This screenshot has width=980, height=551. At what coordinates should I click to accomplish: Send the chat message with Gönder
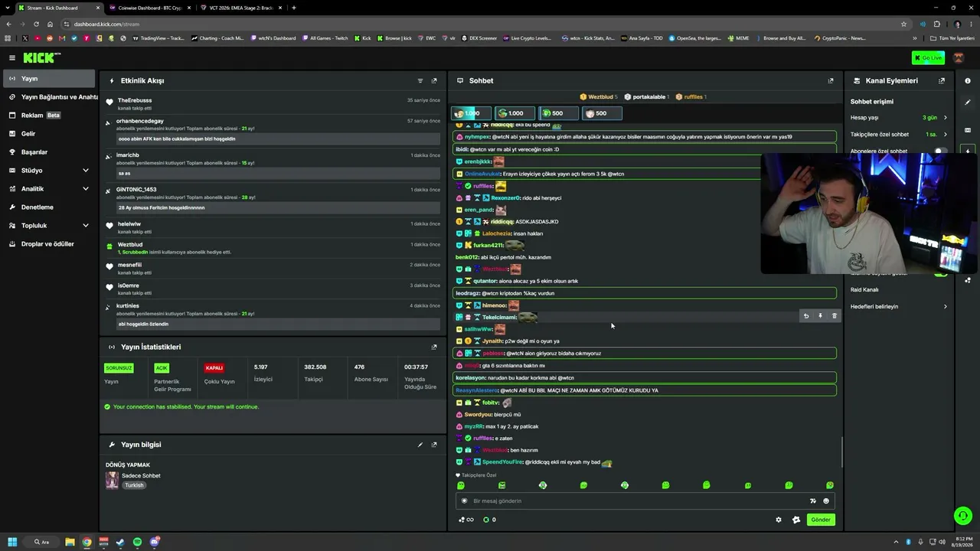coord(821,520)
